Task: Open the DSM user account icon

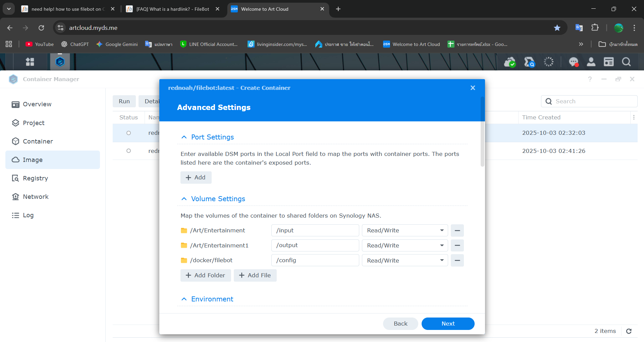Action: 591,62
